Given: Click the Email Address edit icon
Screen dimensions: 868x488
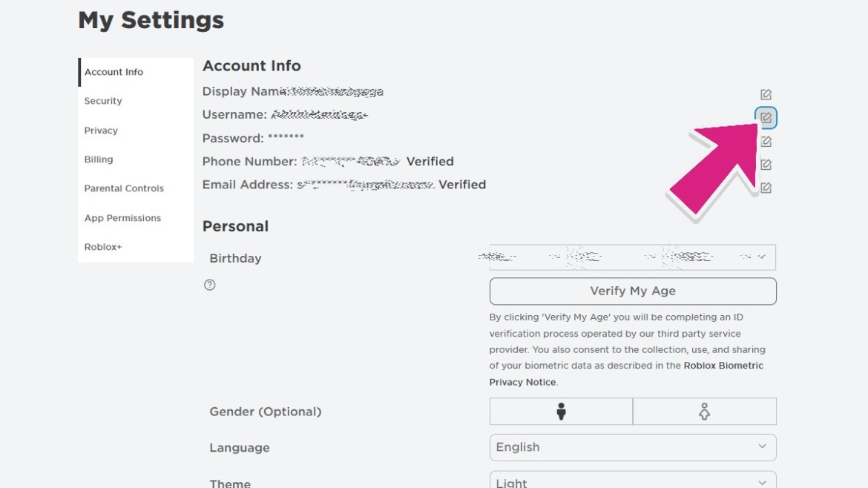Looking at the screenshot, I should click(x=766, y=188).
